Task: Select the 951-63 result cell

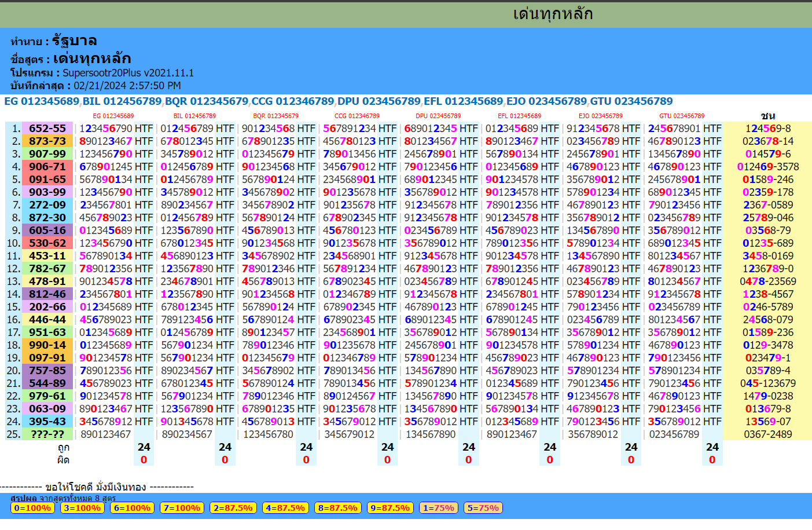Action: tap(47, 332)
